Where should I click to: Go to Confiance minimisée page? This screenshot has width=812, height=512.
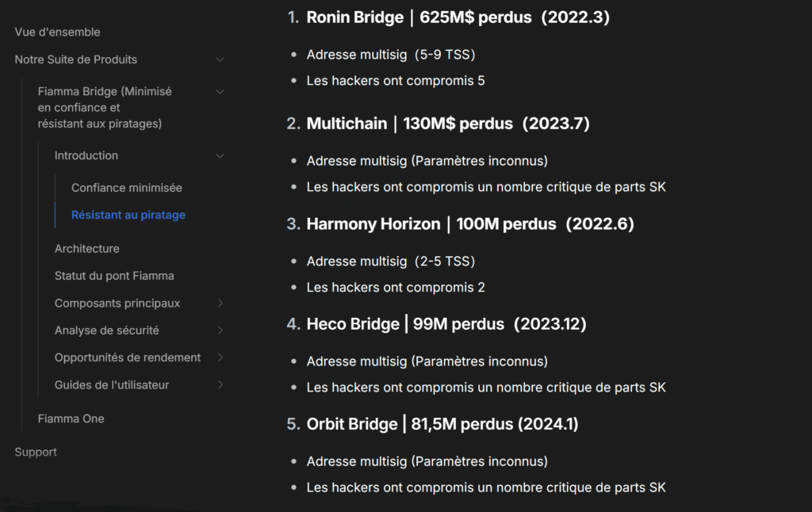click(x=127, y=188)
